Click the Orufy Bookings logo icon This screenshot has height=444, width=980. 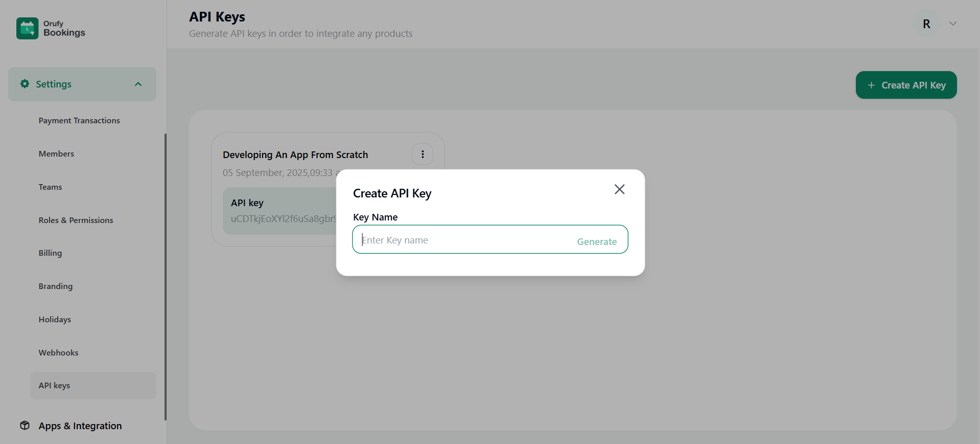point(27,29)
